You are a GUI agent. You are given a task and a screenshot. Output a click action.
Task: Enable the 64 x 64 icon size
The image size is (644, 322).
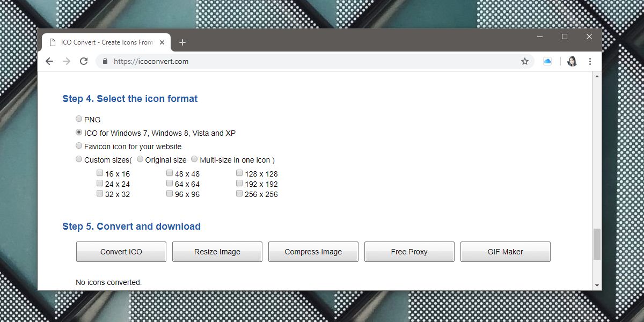point(170,183)
